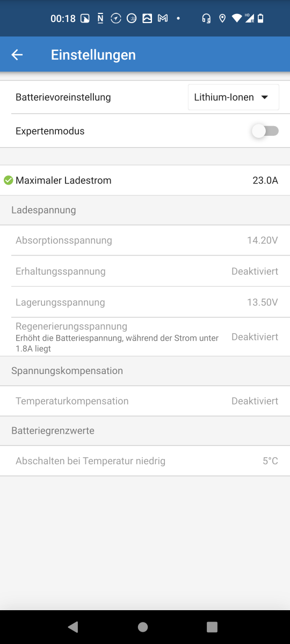Screen dimensions: 290x644
Task: Tap the back arrow in the header
Action: 17,55
